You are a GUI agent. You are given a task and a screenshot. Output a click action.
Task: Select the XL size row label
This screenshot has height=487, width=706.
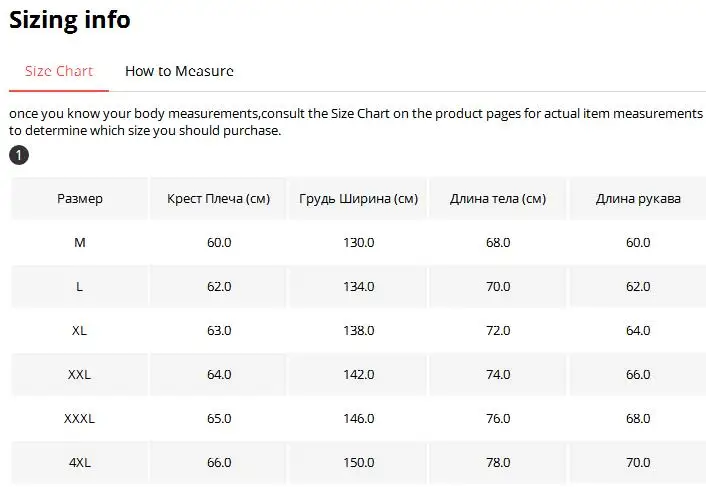pos(80,330)
